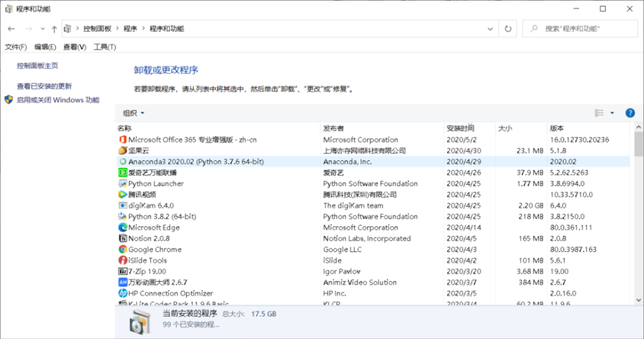The height and width of the screenshot is (339, 644).
Task: Click the HP Connection Optimizer icon
Action: coord(122,293)
